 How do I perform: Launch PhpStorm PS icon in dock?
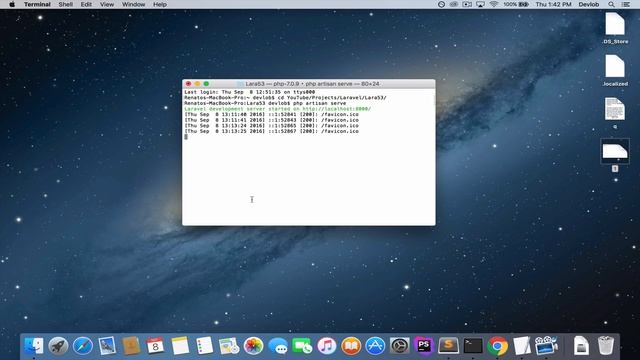(424, 346)
